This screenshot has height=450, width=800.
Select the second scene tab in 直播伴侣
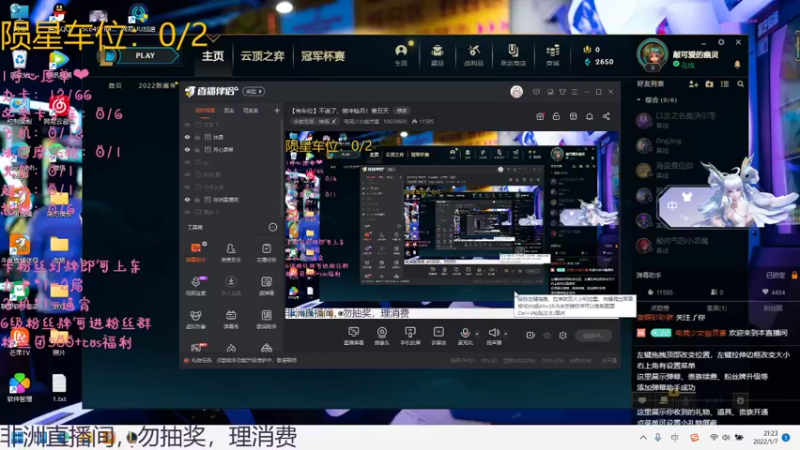[229, 111]
